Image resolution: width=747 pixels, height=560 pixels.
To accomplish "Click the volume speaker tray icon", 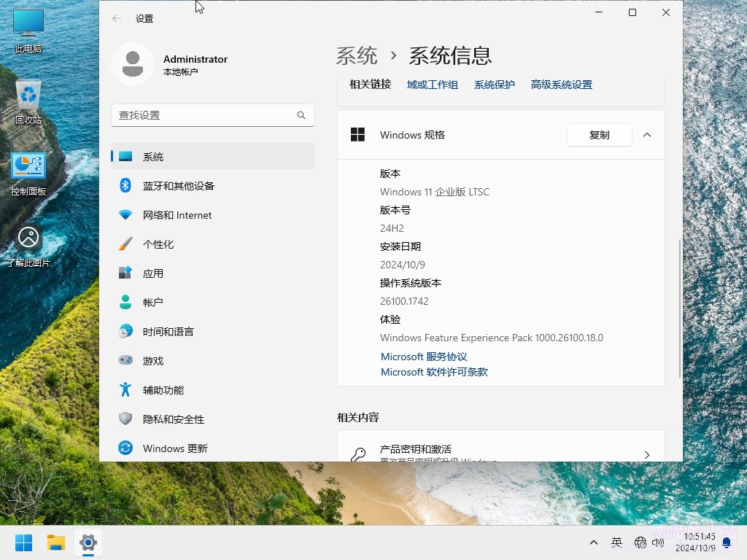I will [657, 542].
